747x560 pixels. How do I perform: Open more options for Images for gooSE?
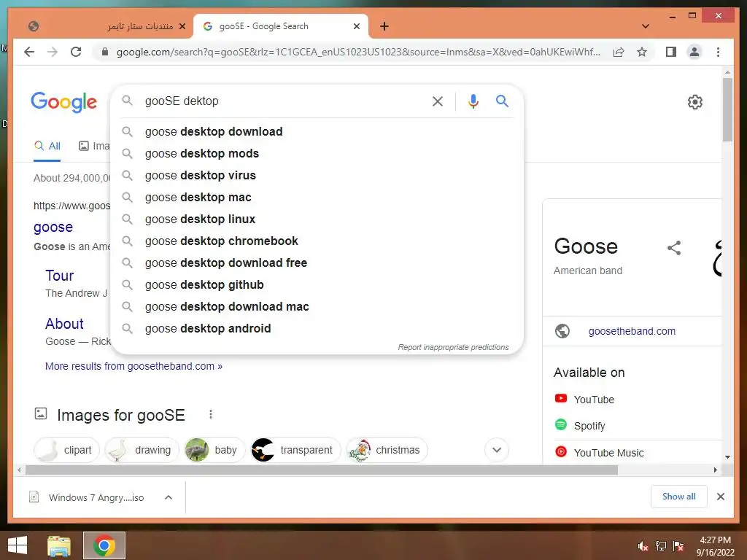click(211, 414)
